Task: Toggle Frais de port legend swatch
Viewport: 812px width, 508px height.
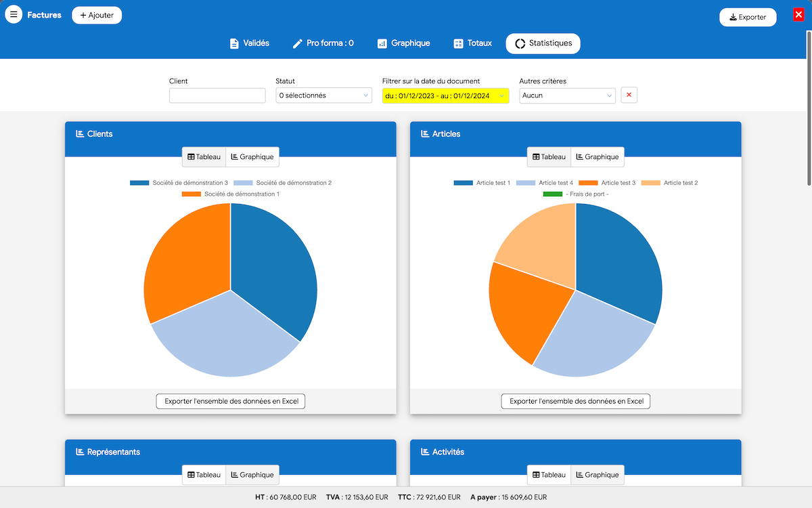Action: point(553,194)
